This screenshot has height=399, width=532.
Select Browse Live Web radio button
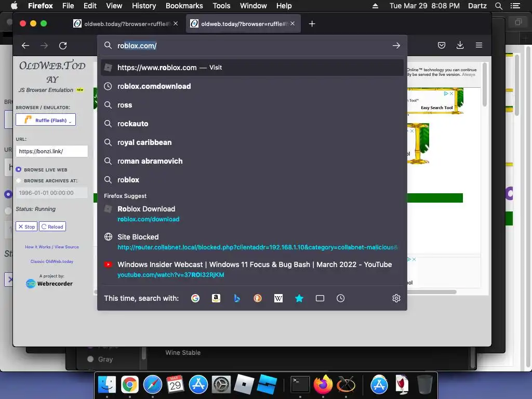(19, 170)
